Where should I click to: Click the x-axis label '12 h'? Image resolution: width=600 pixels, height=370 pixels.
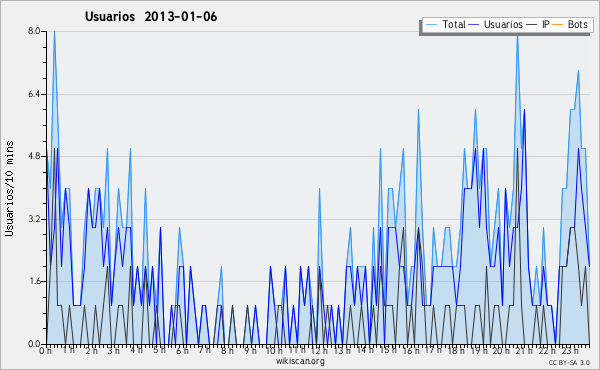pos(320,350)
